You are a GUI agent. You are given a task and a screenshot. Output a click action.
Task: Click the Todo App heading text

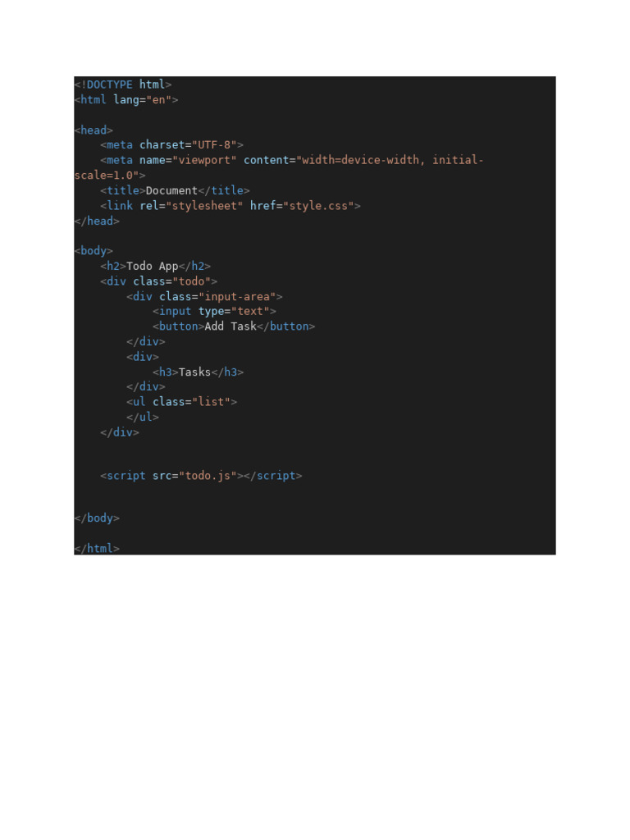tap(152, 267)
